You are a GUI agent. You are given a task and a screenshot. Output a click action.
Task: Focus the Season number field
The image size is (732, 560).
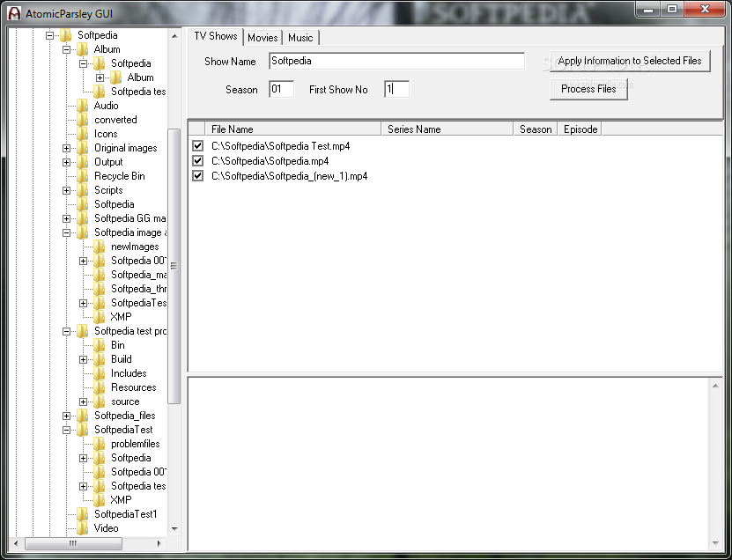pyautogui.click(x=282, y=89)
